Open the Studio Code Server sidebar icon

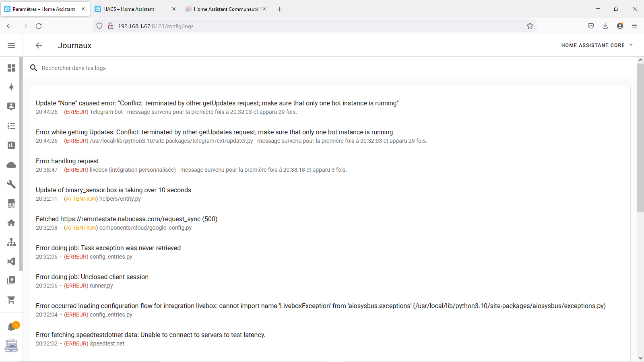click(11, 261)
